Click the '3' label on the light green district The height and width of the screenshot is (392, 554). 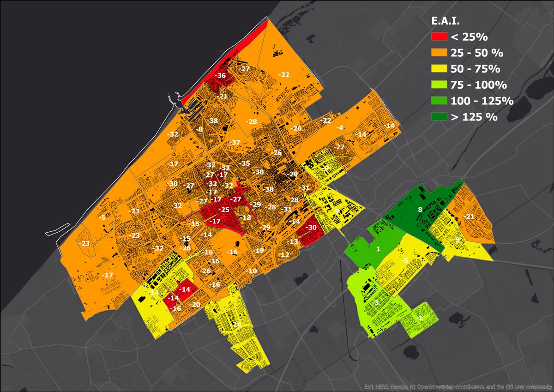pyautogui.click(x=377, y=303)
